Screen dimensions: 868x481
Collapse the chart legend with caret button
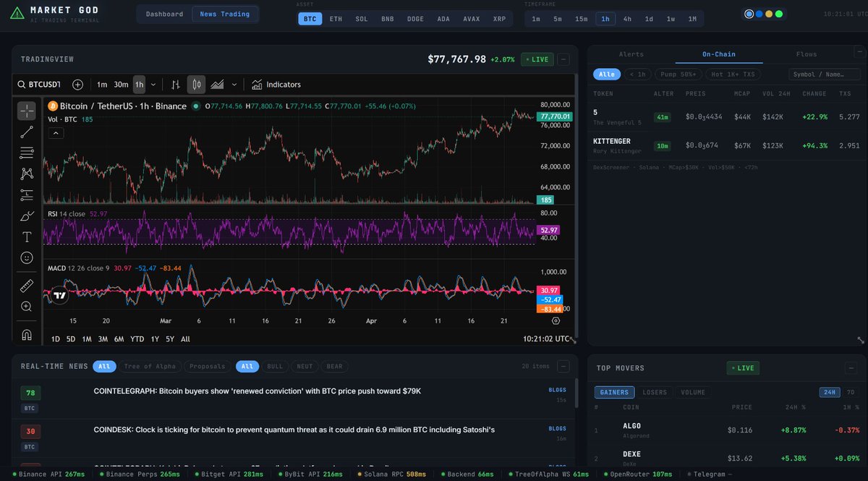pyautogui.click(x=56, y=133)
